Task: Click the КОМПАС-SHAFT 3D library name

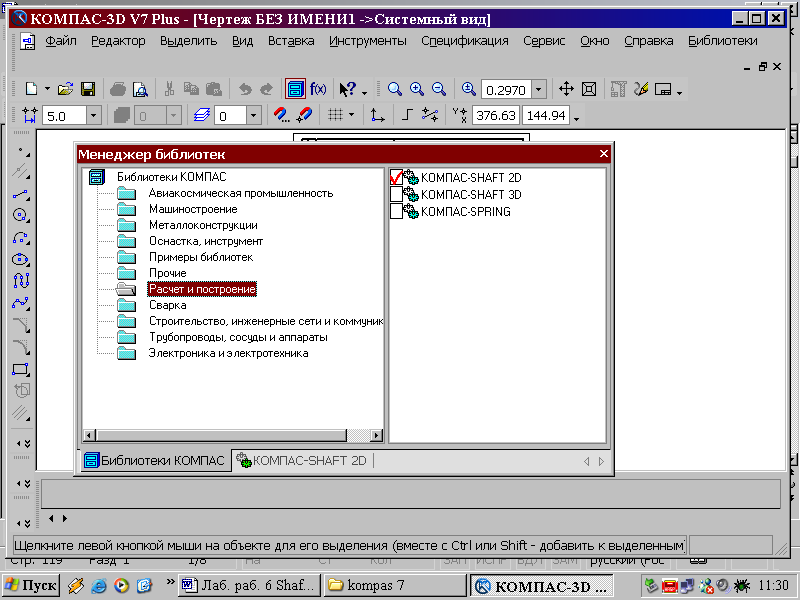Action: (x=471, y=194)
